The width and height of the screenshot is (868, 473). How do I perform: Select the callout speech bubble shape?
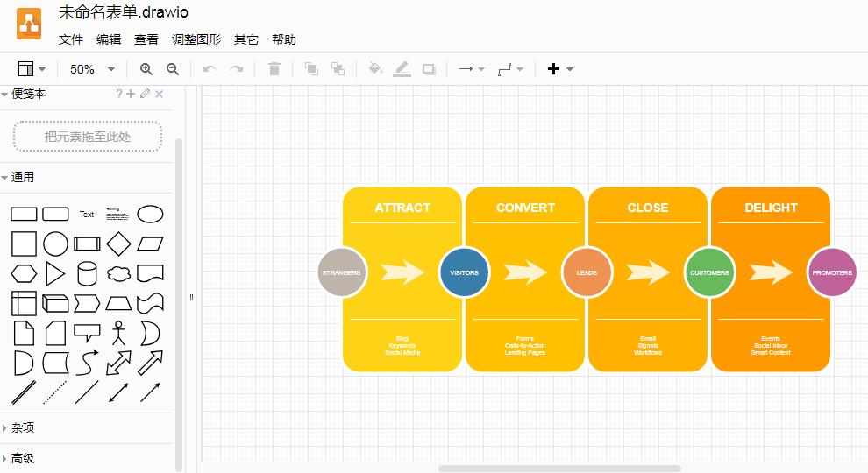click(x=87, y=333)
